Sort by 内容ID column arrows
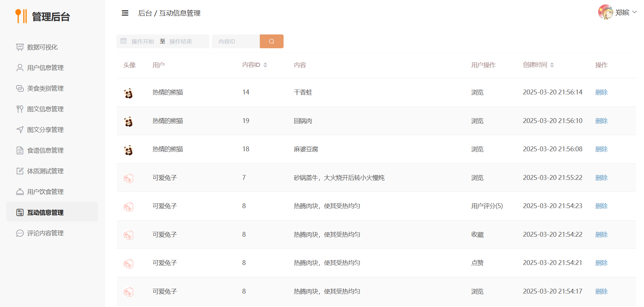644x307 pixels. [265, 65]
